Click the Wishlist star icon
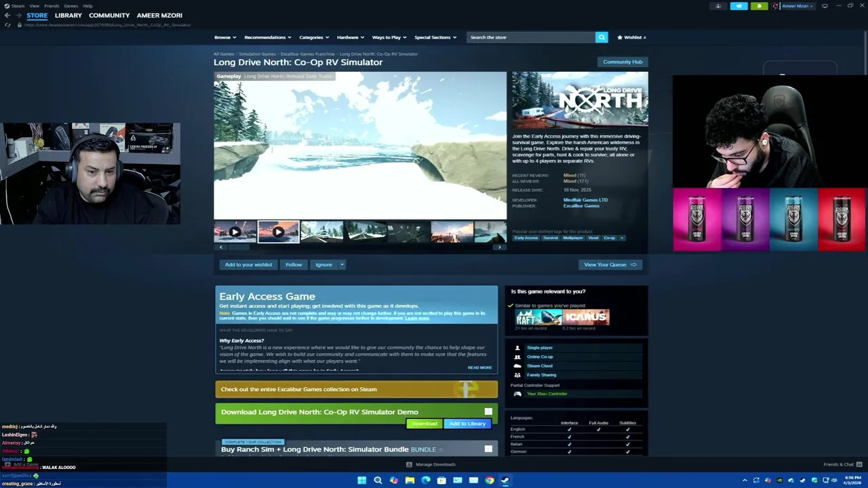 tap(620, 37)
